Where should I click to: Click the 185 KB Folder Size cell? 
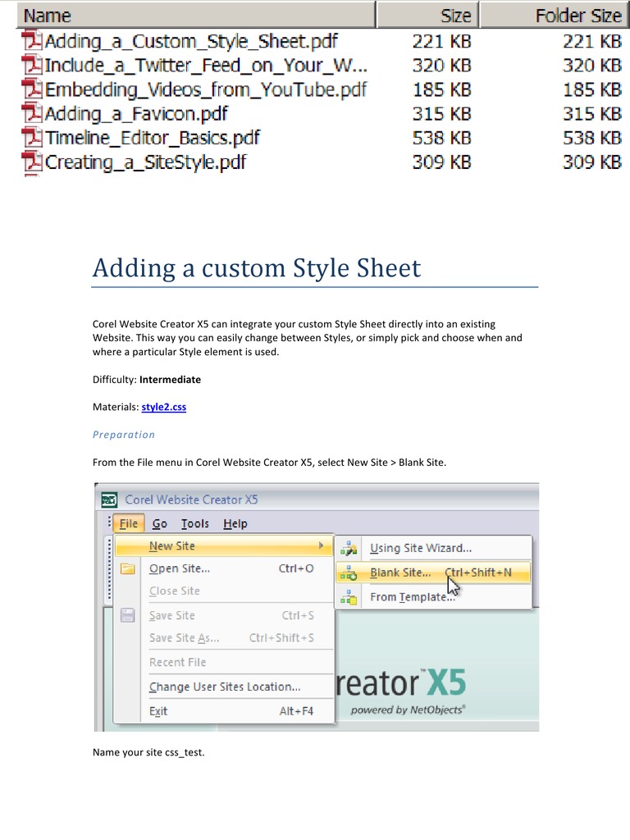[x=592, y=90]
